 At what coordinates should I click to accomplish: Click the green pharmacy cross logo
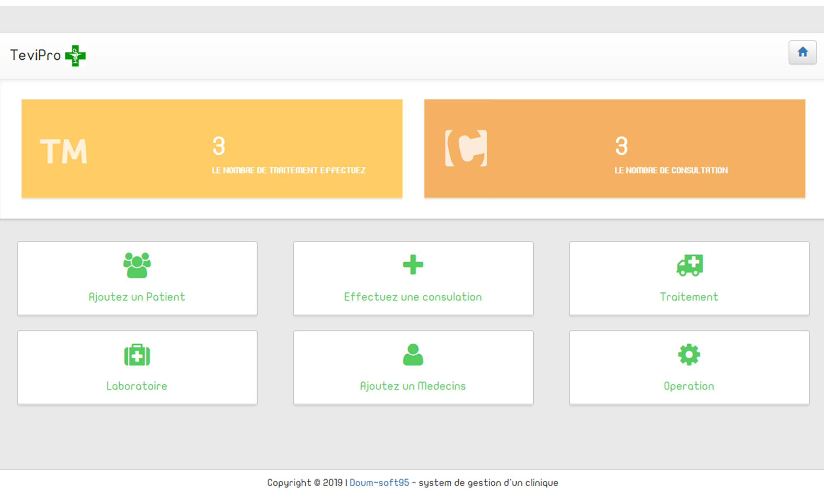[x=75, y=56]
